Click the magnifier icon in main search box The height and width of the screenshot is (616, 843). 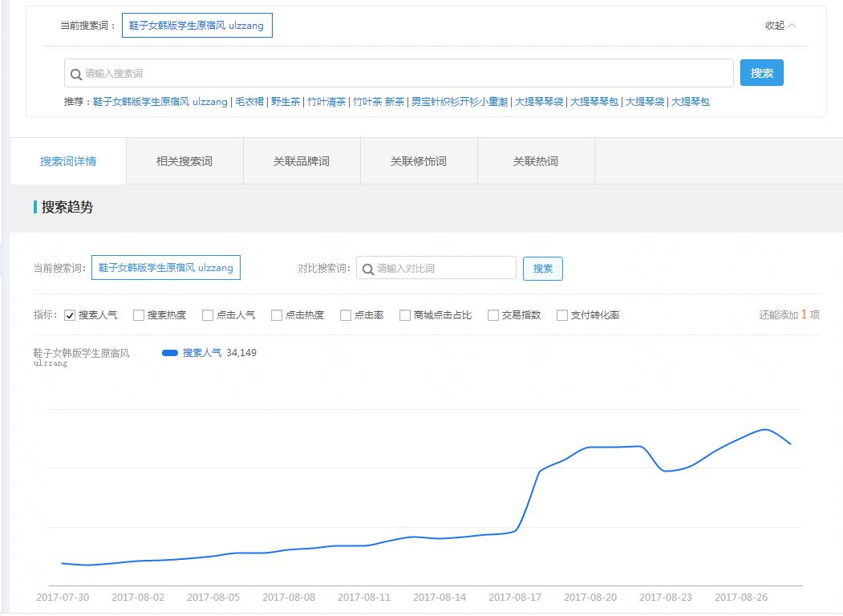(76, 74)
